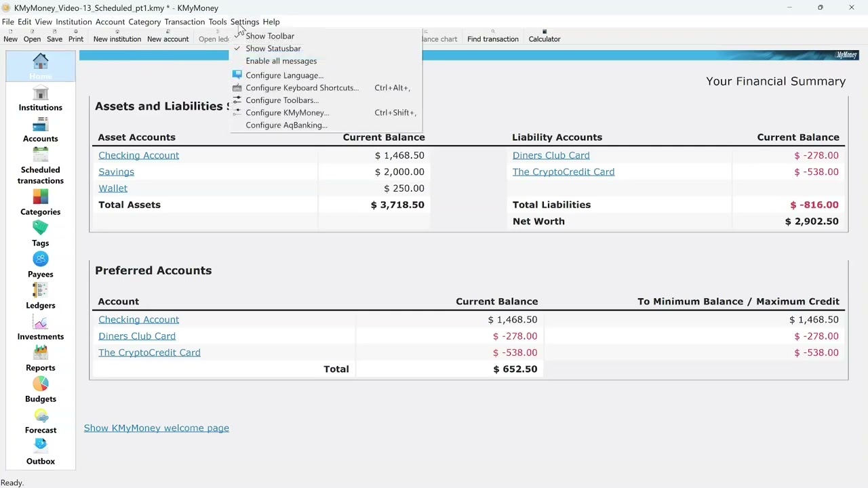Open the Forecast view
Image resolution: width=868 pixels, height=488 pixels.
click(x=41, y=422)
